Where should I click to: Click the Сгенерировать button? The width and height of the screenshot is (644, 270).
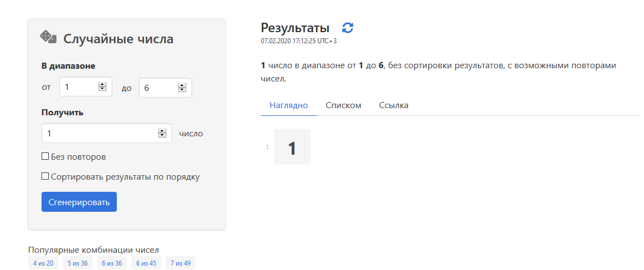click(x=79, y=202)
